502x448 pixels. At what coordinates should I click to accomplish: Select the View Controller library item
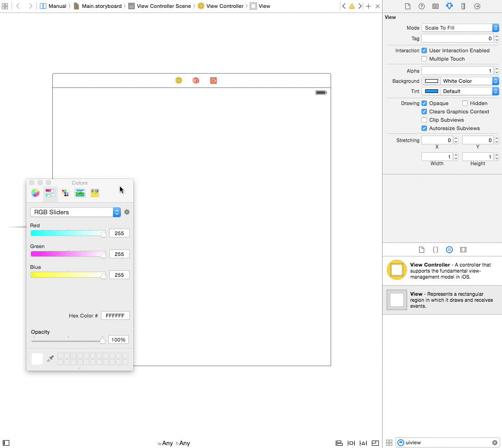tap(442, 271)
